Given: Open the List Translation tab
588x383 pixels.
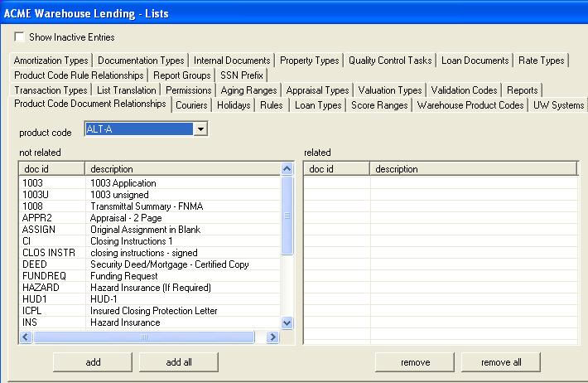Looking at the screenshot, I should click(x=127, y=90).
